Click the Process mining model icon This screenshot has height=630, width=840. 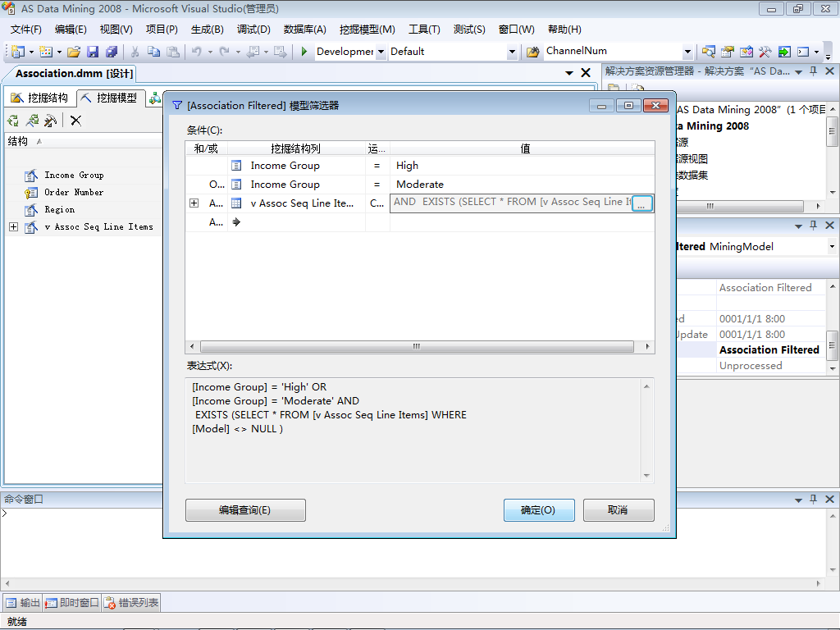pos(13,121)
